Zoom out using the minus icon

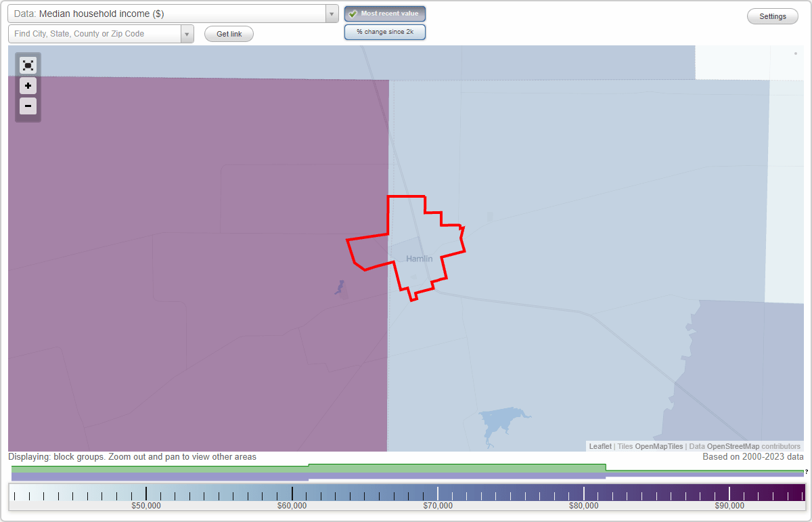[x=28, y=106]
